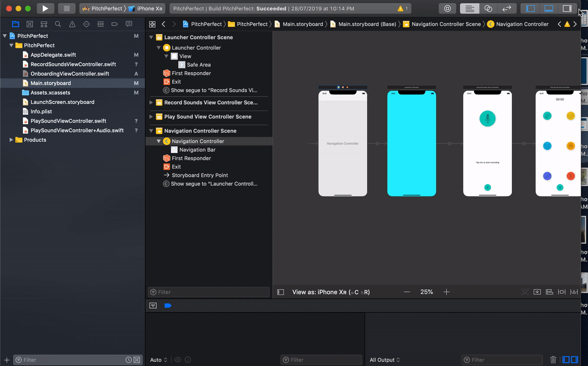Toggle the Debug area visibility
This screenshot has width=588, height=366.
[x=549, y=8]
